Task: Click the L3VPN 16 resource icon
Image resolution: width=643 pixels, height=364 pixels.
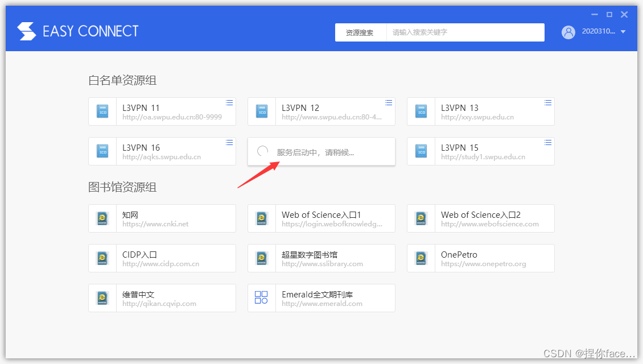Action: (102, 151)
